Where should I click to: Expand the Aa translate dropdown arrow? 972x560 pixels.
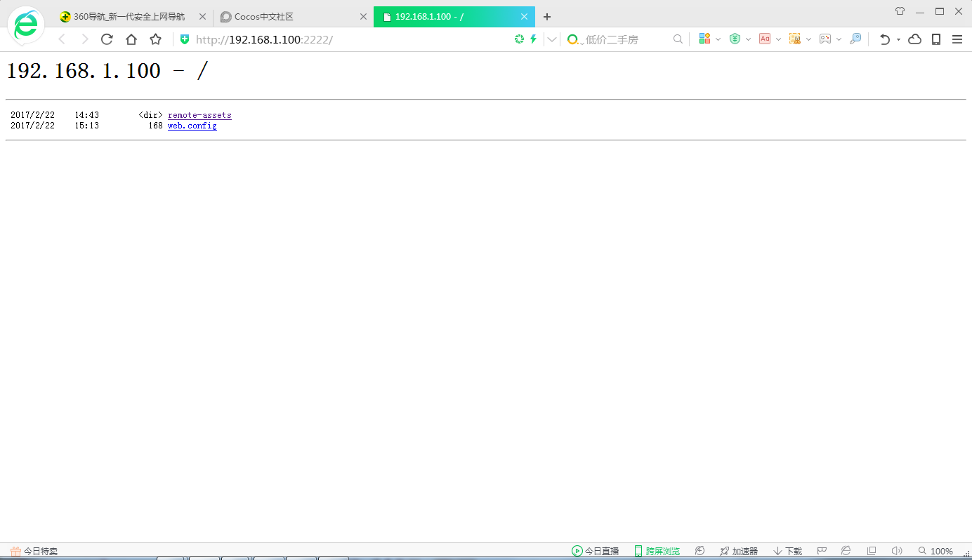pos(779,39)
